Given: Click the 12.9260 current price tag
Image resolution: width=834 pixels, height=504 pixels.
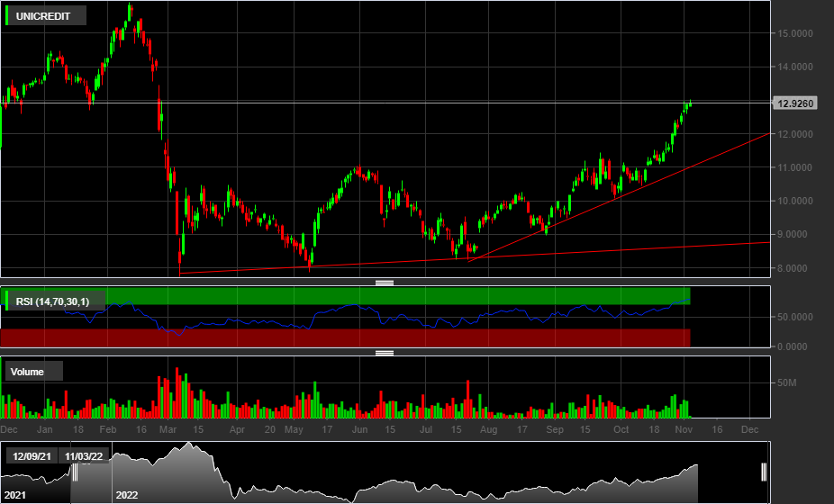Looking at the screenshot, I should coord(795,103).
